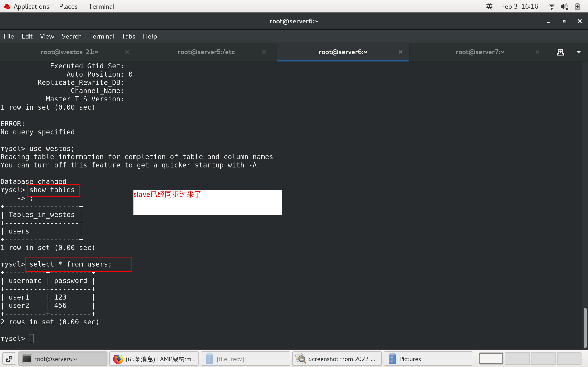Close the root@server5:/etc tab
The height and width of the screenshot is (367, 588).
click(x=264, y=52)
